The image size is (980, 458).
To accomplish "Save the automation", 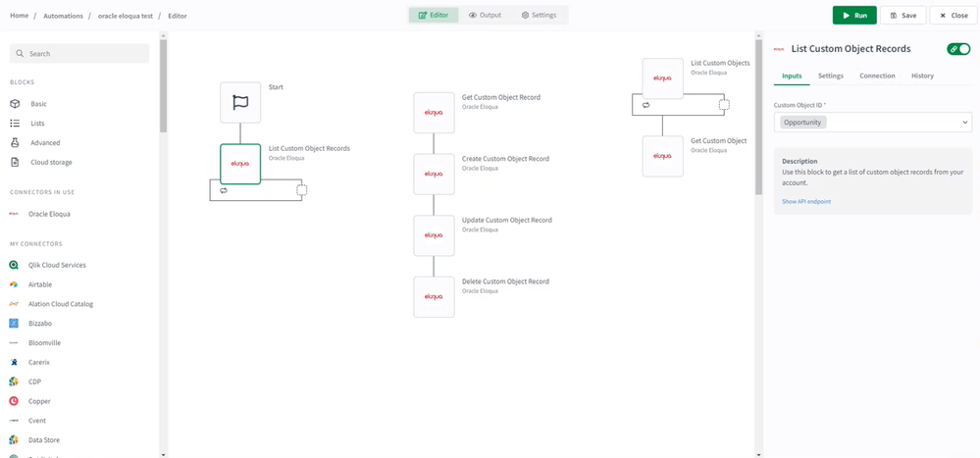I will click(x=903, y=15).
